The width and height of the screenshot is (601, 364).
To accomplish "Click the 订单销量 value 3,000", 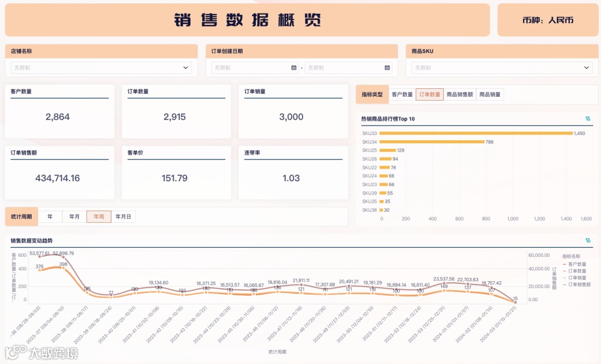I will click(x=291, y=117).
